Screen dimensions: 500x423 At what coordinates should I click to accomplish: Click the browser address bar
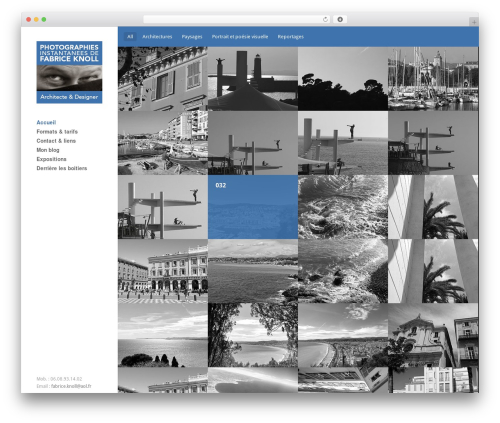[x=237, y=19]
